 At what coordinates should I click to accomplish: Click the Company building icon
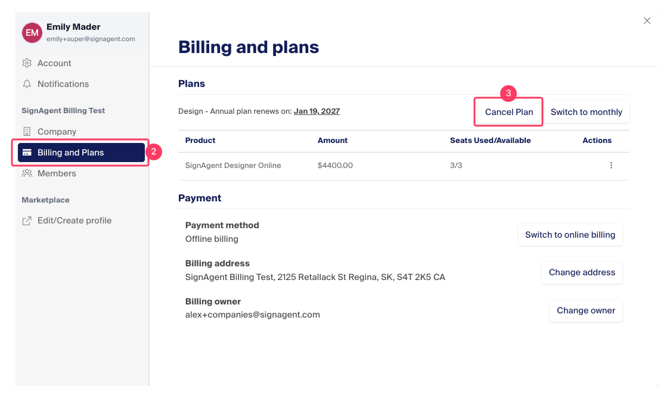[26, 131]
